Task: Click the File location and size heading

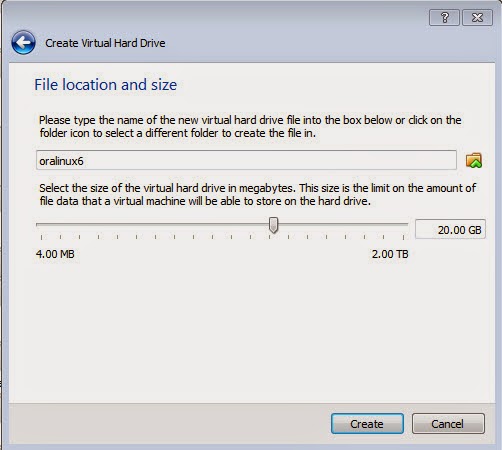Action: click(106, 85)
